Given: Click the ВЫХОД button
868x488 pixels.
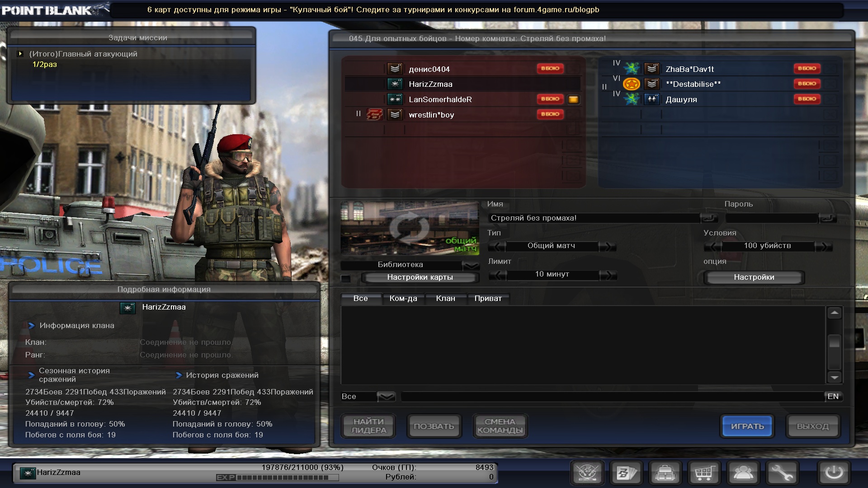Looking at the screenshot, I should pyautogui.click(x=813, y=426).
